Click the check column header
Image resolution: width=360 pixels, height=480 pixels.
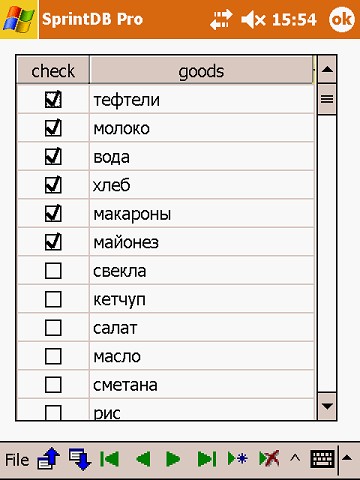pyautogui.click(x=53, y=70)
